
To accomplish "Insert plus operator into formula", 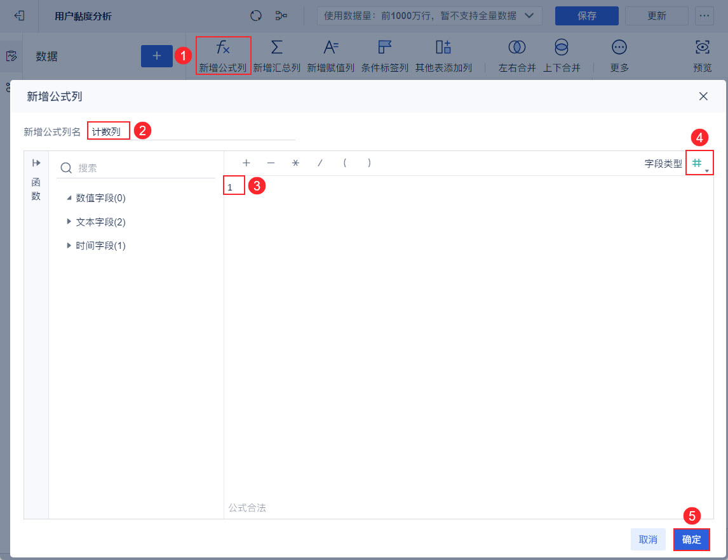I will [x=246, y=163].
